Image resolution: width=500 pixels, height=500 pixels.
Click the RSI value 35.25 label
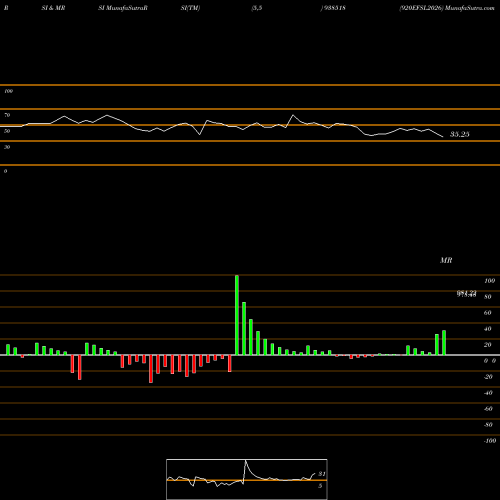460,134
